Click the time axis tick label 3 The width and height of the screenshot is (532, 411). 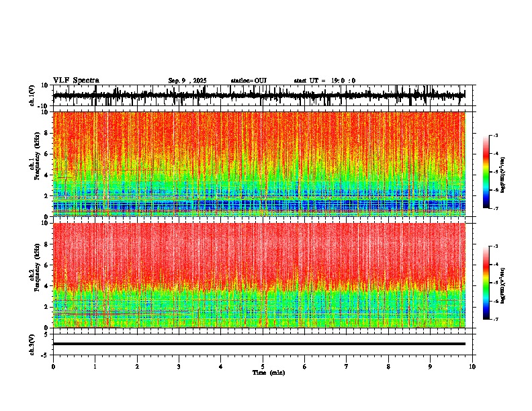click(179, 367)
